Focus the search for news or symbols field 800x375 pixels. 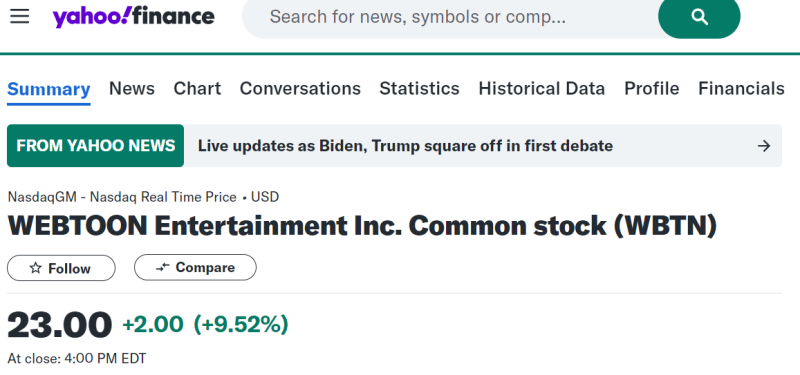449,17
